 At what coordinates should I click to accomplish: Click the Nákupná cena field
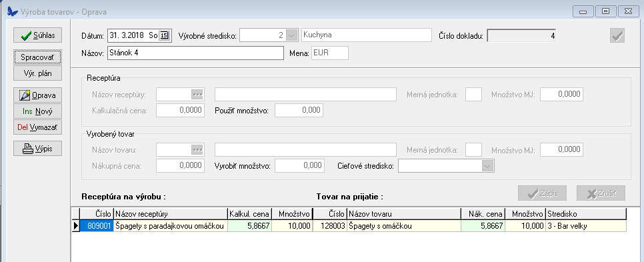click(180, 165)
